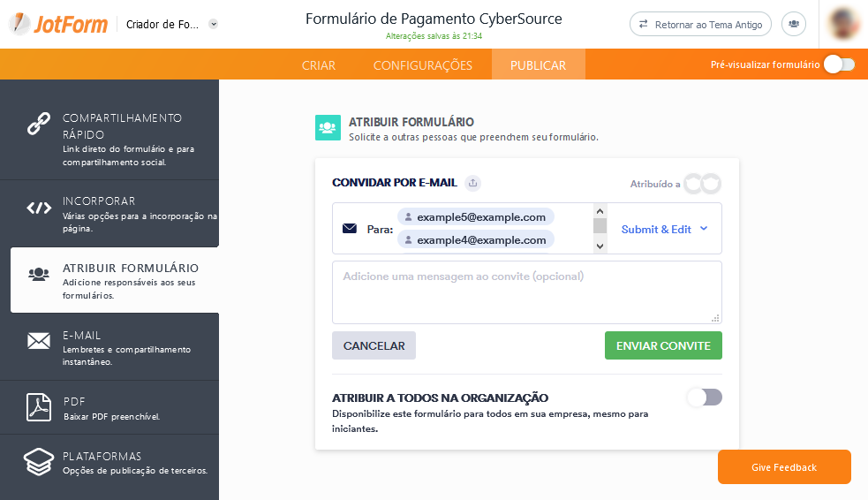Image resolution: width=868 pixels, height=500 pixels.
Task: Expand the Criador de Formulários dropdown arrow
Action: (214, 25)
